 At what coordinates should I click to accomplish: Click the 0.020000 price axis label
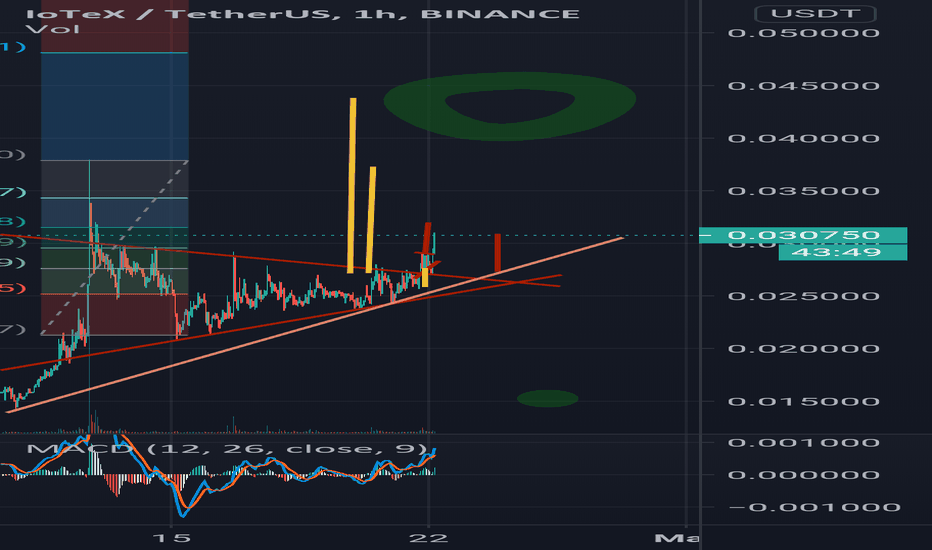[x=804, y=348]
